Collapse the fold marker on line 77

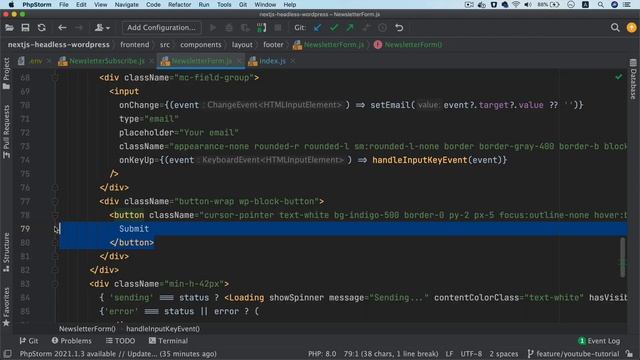click(x=55, y=201)
